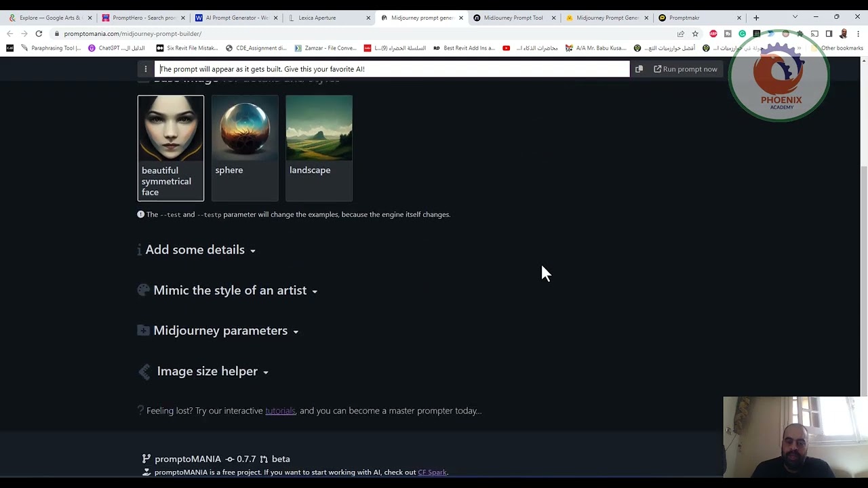Viewport: 868px width, 488px height.
Task: Switch to the PromptHero browser tab
Action: [144, 18]
